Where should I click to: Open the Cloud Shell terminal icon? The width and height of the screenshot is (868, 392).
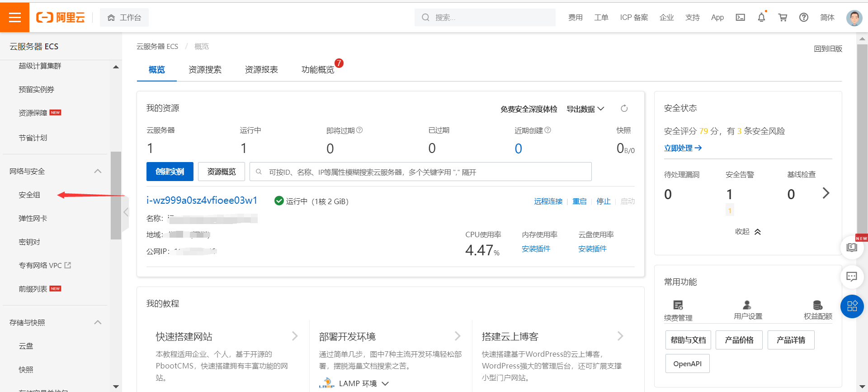(740, 18)
